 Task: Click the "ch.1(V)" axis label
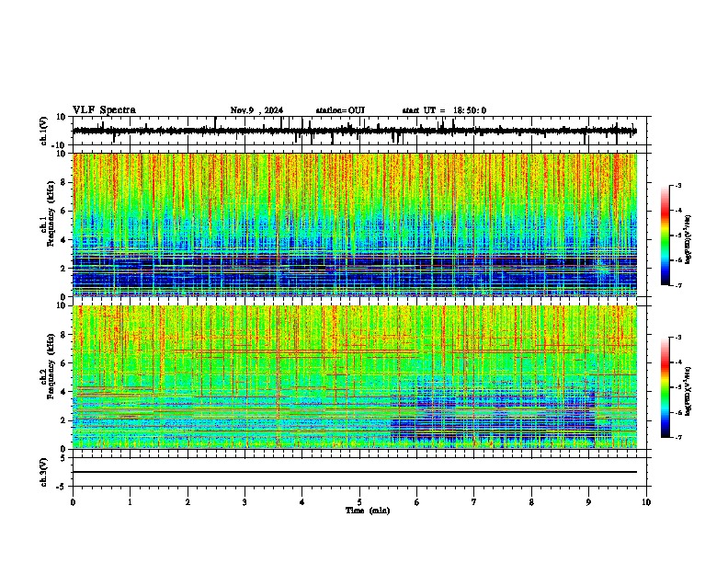45,131
